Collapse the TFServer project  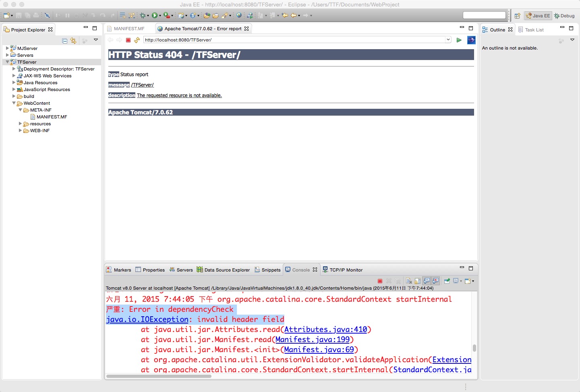pos(7,62)
